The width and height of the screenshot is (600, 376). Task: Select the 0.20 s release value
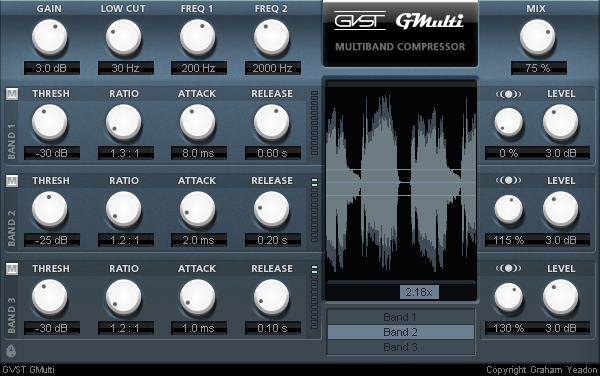pyautogui.click(x=273, y=240)
